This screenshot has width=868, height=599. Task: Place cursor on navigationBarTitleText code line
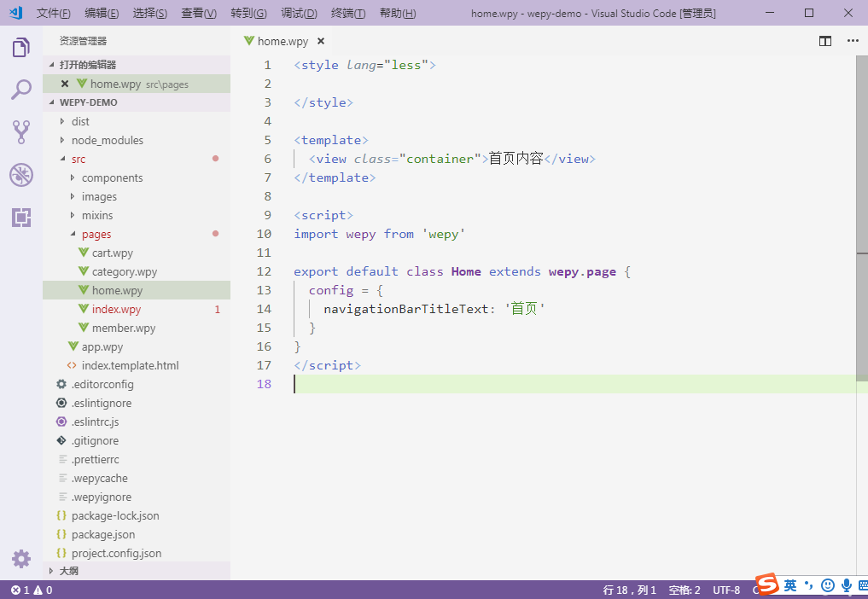tap(434, 309)
